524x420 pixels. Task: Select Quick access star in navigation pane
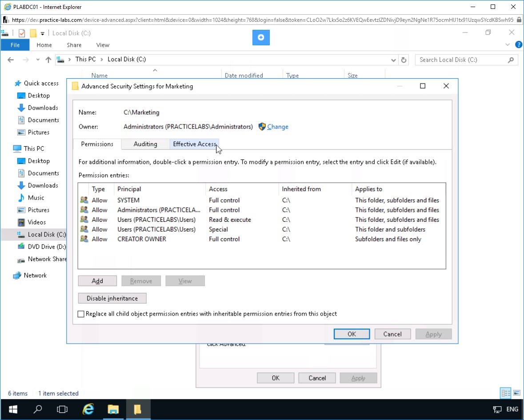(x=18, y=83)
